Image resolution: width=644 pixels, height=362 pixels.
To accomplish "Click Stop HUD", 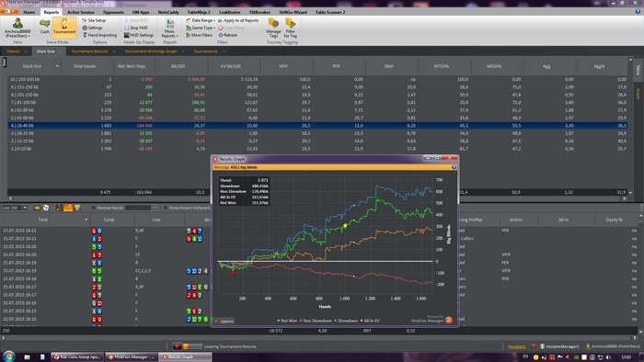I will pos(135,28).
